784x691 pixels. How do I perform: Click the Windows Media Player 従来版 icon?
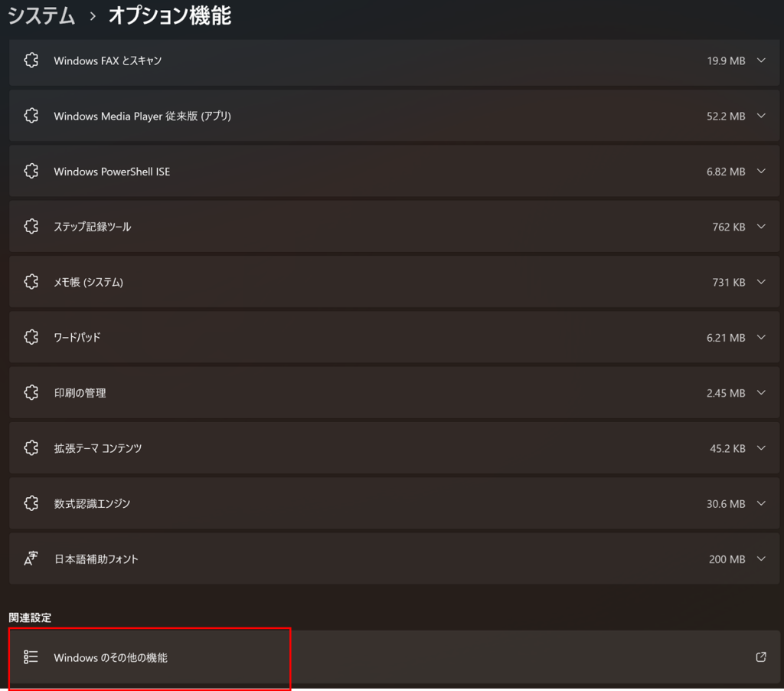pos(31,116)
